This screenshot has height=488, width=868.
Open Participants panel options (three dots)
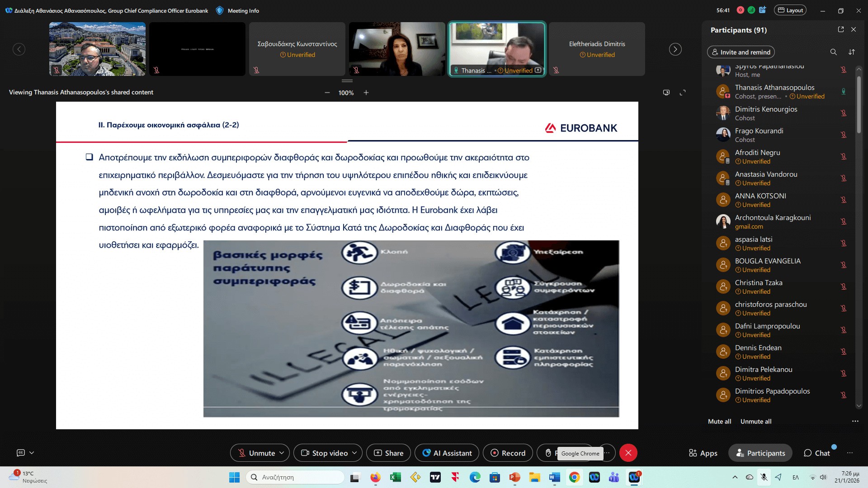click(x=855, y=421)
